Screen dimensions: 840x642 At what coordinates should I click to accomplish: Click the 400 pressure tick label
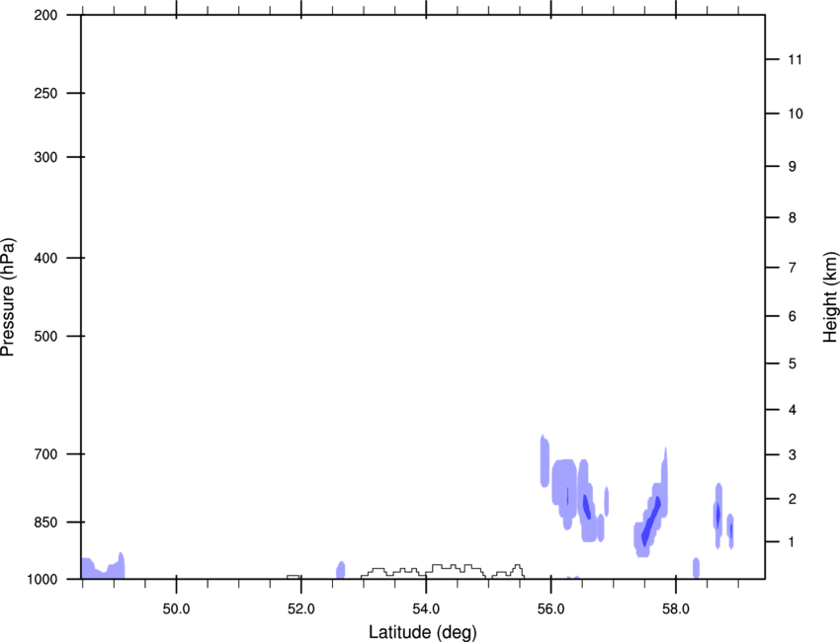45,258
